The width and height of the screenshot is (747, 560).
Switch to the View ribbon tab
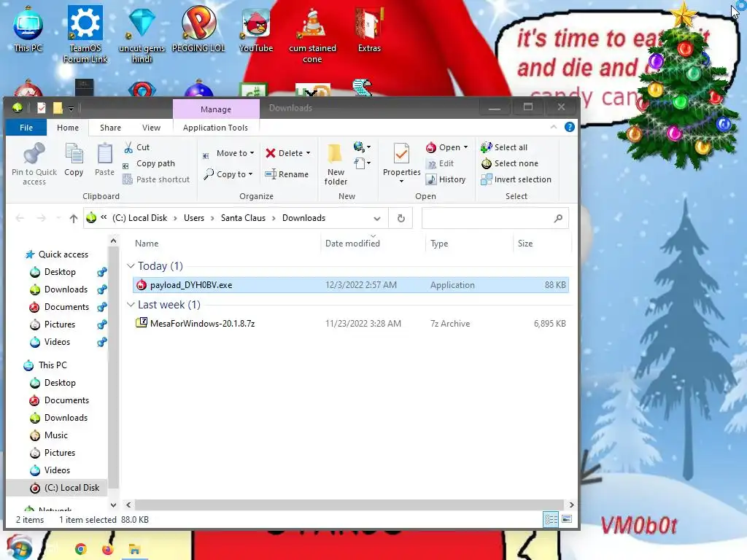[x=151, y=128]
